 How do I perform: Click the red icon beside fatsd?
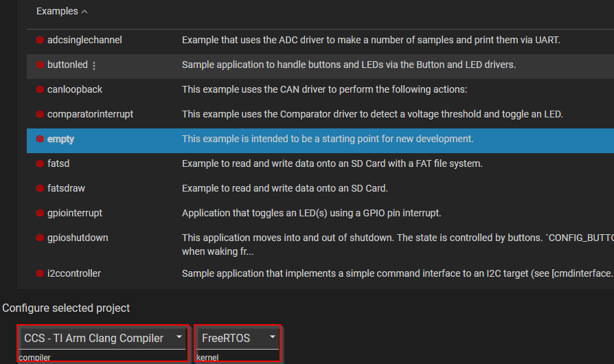point(40,163)
